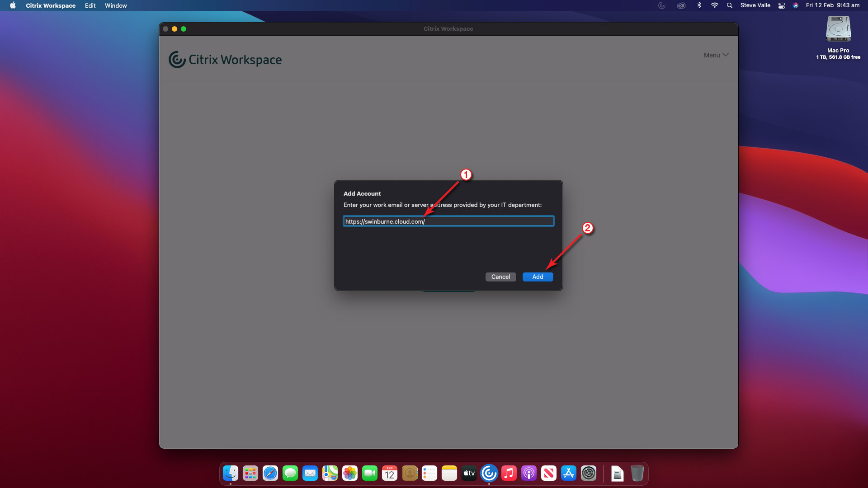Open Spotlight search in menu bar
This screenshot has height=488, width=868.
(729, 5)
